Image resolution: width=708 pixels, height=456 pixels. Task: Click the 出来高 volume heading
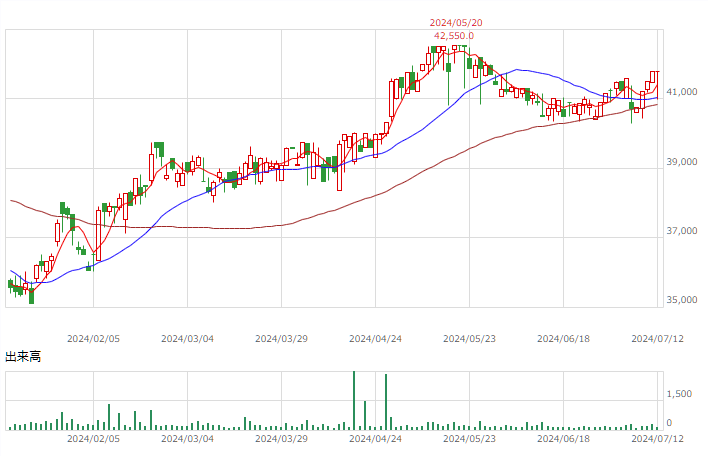23,357
